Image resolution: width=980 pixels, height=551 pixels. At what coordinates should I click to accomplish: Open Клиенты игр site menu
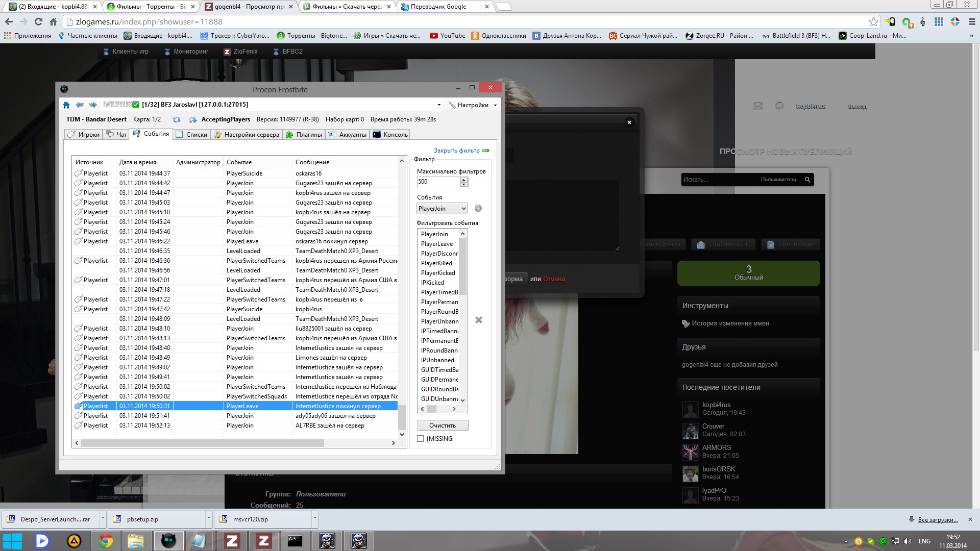click(126, 52)
